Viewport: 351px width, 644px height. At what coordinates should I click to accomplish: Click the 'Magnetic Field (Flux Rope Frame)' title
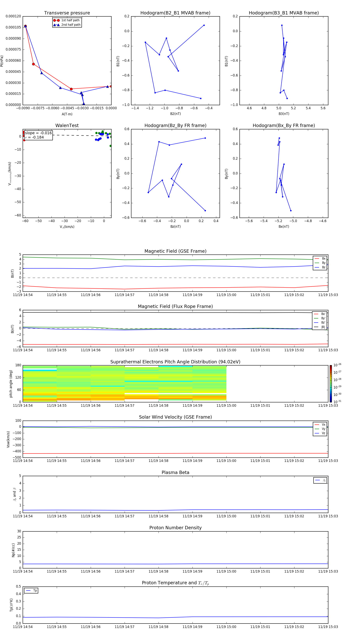pyautogui.click(x=175, y=306)
